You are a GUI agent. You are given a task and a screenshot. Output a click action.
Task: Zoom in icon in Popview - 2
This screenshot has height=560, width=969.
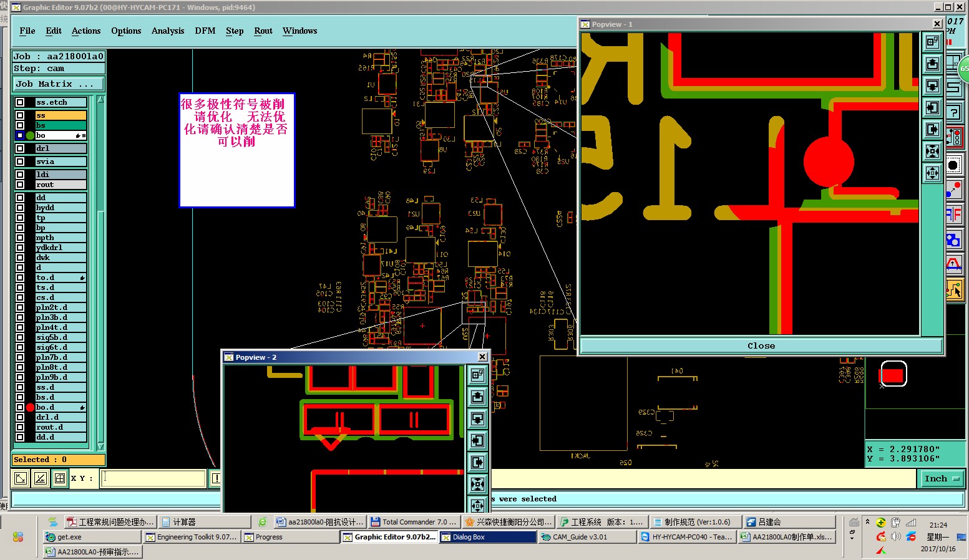coord(477,484)
